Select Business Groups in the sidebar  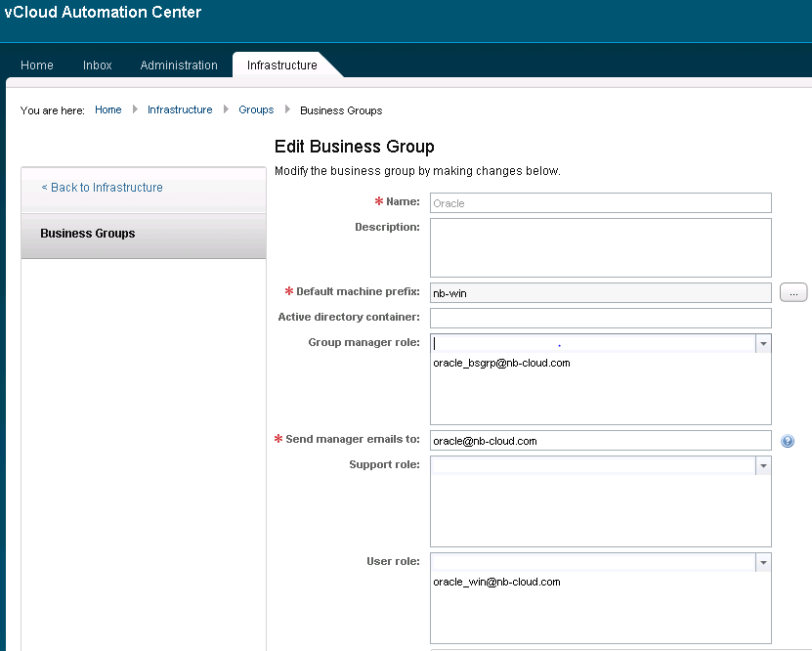tap(144, 236)
